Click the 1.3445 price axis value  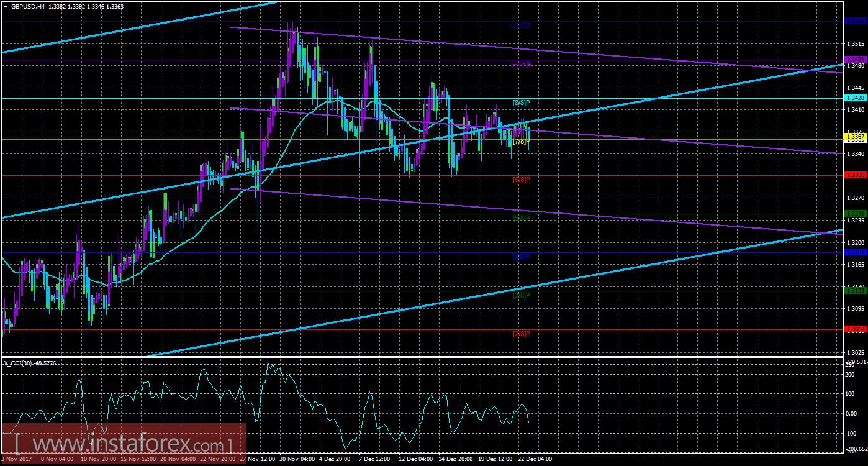click(856, 88)
